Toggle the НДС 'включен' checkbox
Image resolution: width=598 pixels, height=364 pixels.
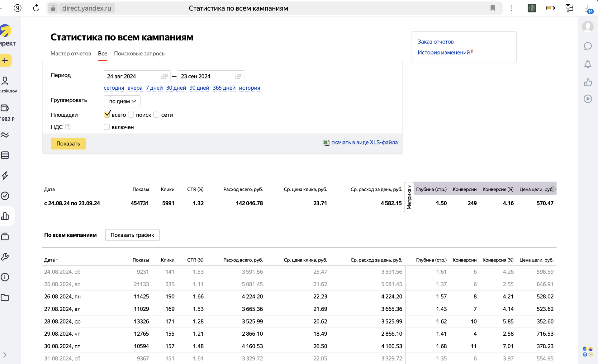click(x=107, y=127)
